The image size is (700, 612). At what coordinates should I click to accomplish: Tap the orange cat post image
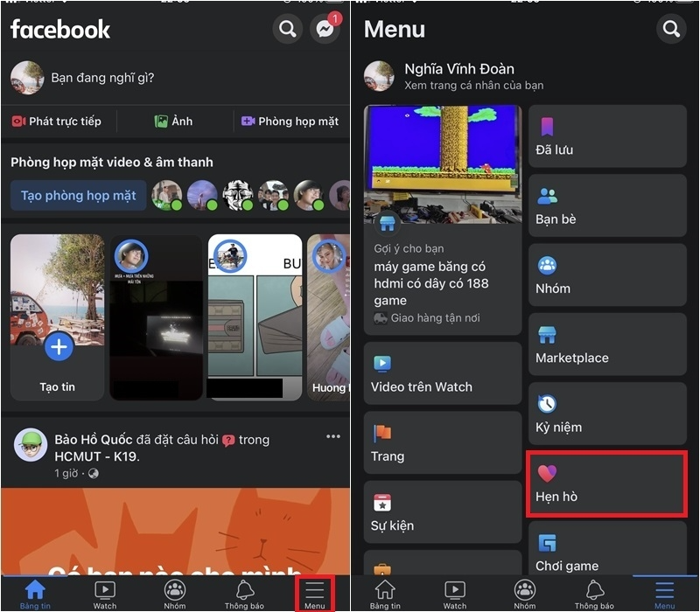click(176, 531)
